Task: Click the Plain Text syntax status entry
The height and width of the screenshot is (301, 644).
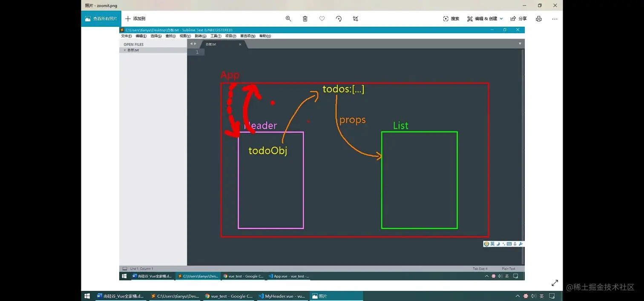Action: point(509,269)
